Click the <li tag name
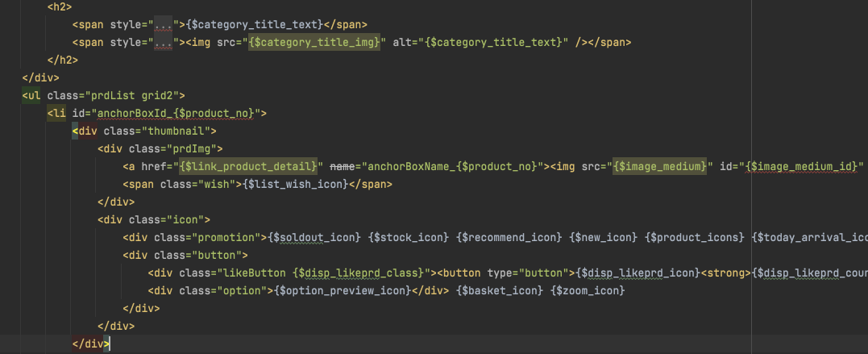Viewport: 868px width, 354px height. (x=56, y=113)
